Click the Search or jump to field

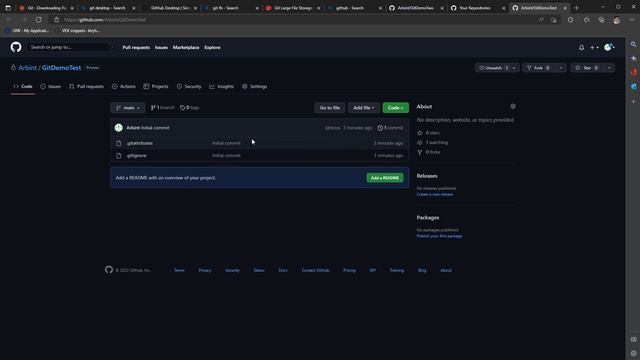coord(70,47)
